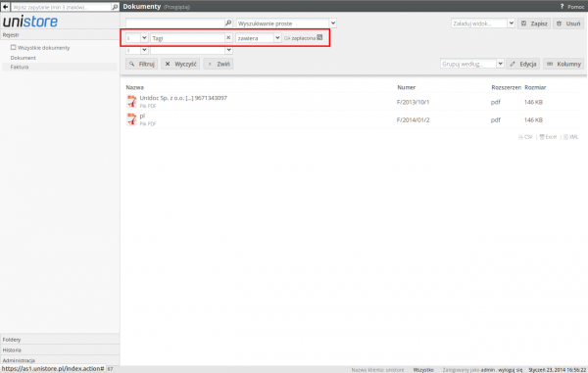Click the Pomoc link

pyautogui.click(x=575, y=7)
